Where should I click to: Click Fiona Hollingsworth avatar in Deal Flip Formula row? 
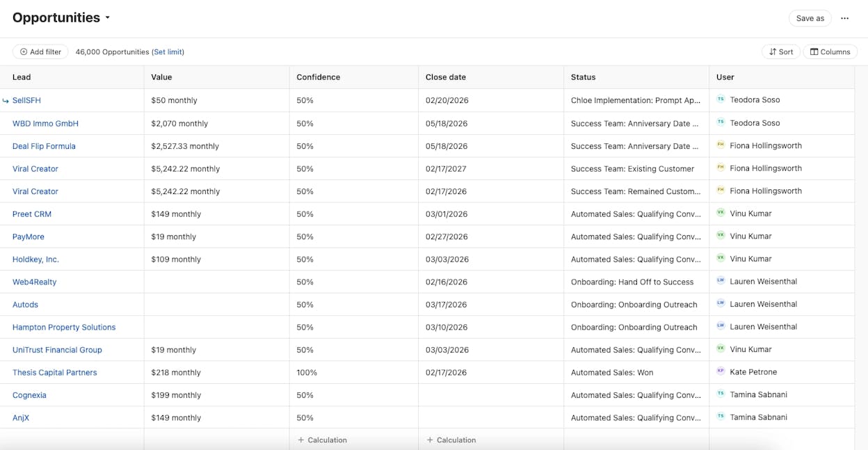click(x=721, y=145)
